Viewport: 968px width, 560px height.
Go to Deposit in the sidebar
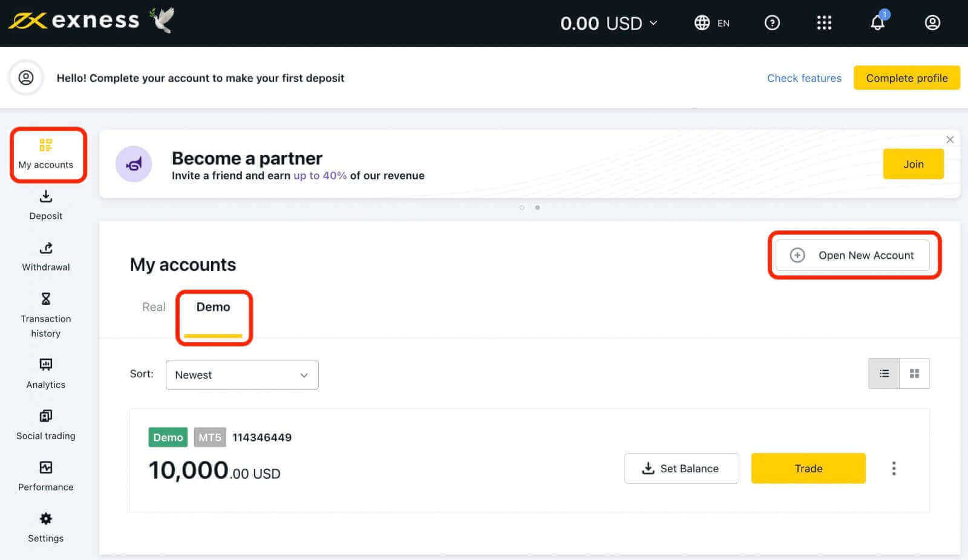tap(46, 205)
